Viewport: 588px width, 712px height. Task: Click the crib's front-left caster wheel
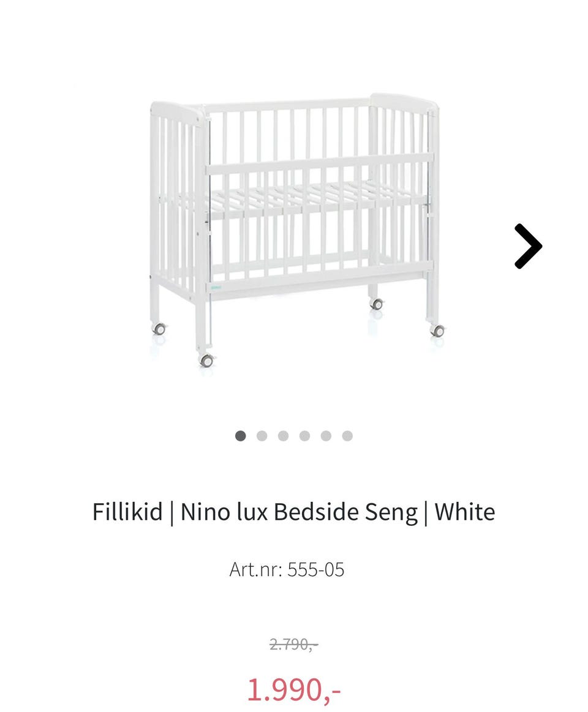click(x=207, y=361)
